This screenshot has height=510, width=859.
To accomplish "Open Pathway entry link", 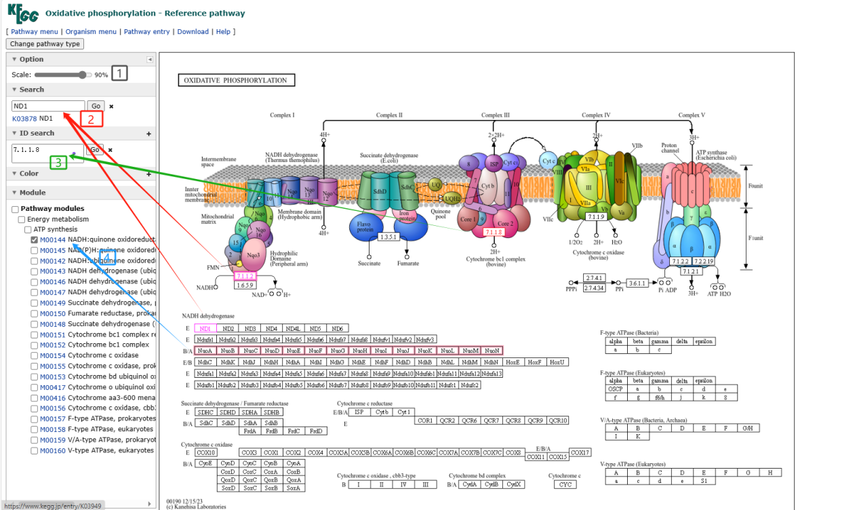I will [147, 32].
